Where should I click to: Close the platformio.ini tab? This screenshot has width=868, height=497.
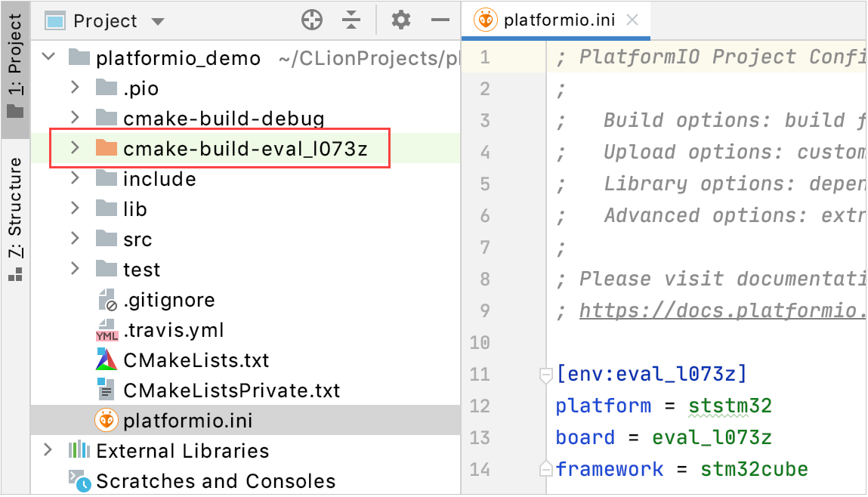(x=633, y=20)
